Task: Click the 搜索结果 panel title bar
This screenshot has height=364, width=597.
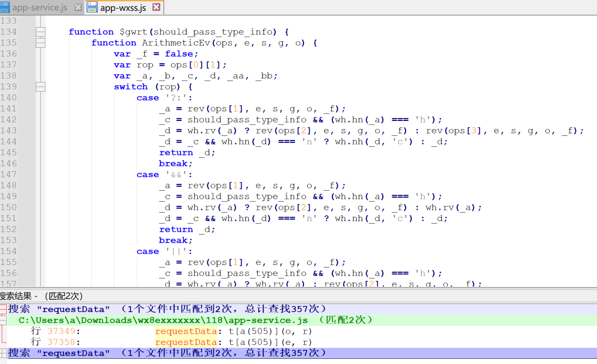Action: point(41,296)
